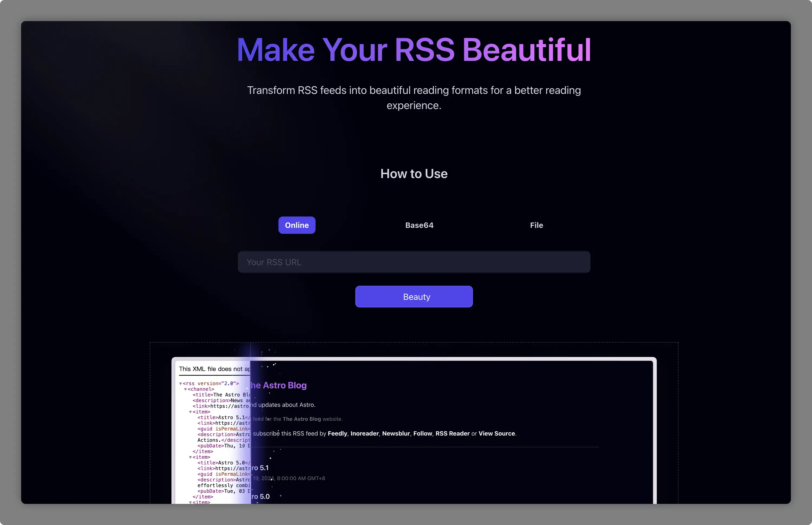Click the XML line "<pubDate>Thu, 19"
The width and height of the screenshot is (812, 525).
point(224,446)
